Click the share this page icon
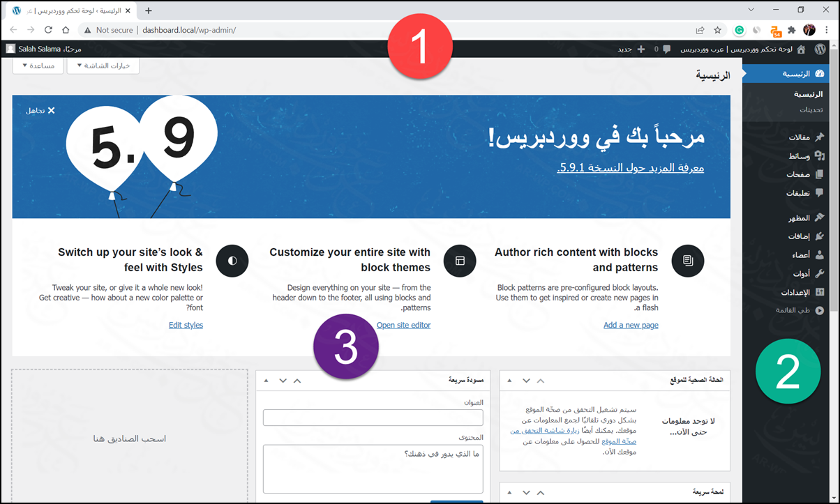Viewport: 840px width, 504px height. pyautogui.click(x=700, y=30)
